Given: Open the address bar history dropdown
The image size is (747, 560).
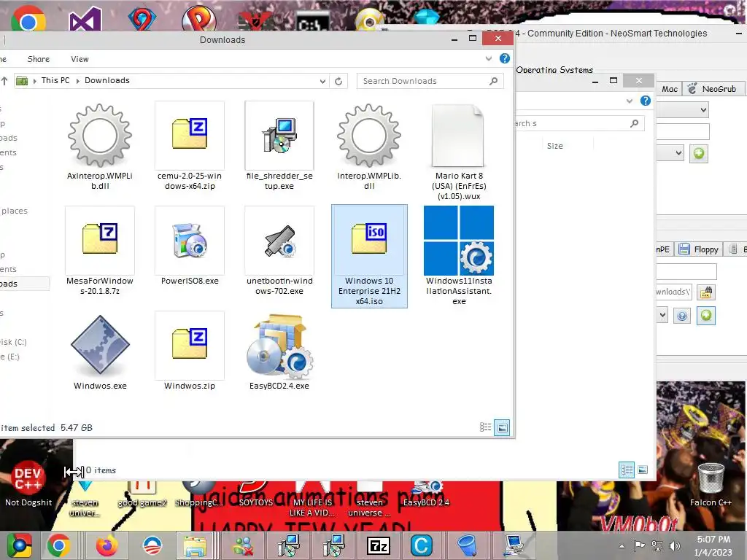Looking at the screenshot, I should point(322,82).
